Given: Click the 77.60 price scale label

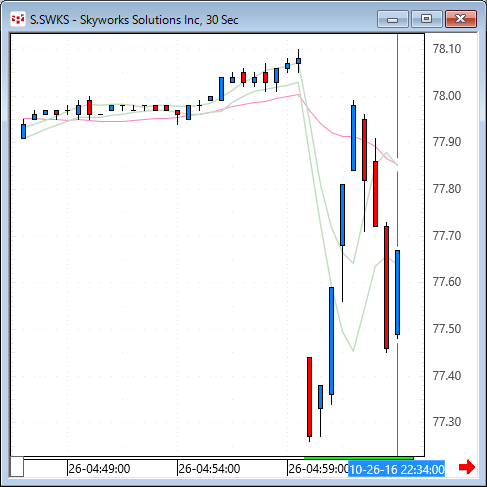Looking at the screenshot, I should (447, 282).
